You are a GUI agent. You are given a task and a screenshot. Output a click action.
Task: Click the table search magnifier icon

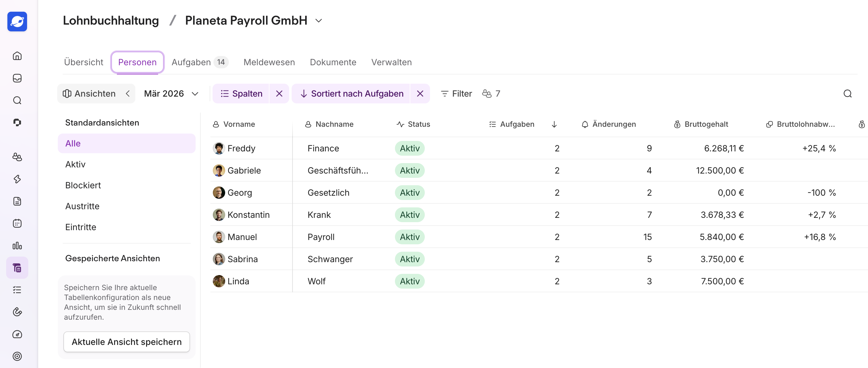[x=847, y=94]
